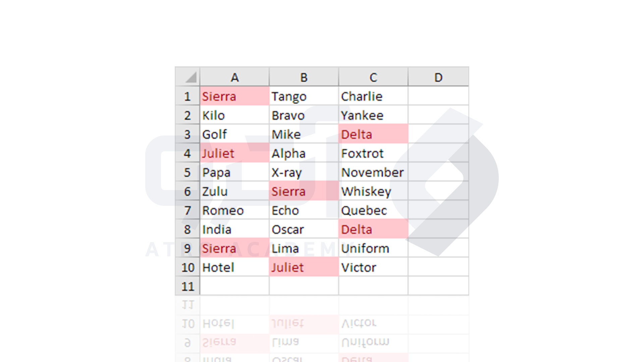Click highlighted cell A4 containing Juliet
Image resolution: width=644 pixels, height=362 pixels.
pos(234,154)
